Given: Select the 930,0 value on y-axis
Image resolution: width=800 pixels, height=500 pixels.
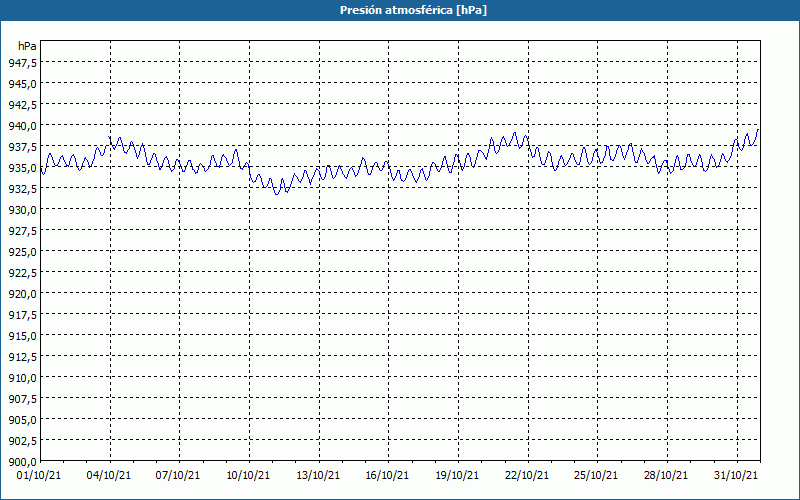Looking at the screenshot, I should click(x=22, y=210).
